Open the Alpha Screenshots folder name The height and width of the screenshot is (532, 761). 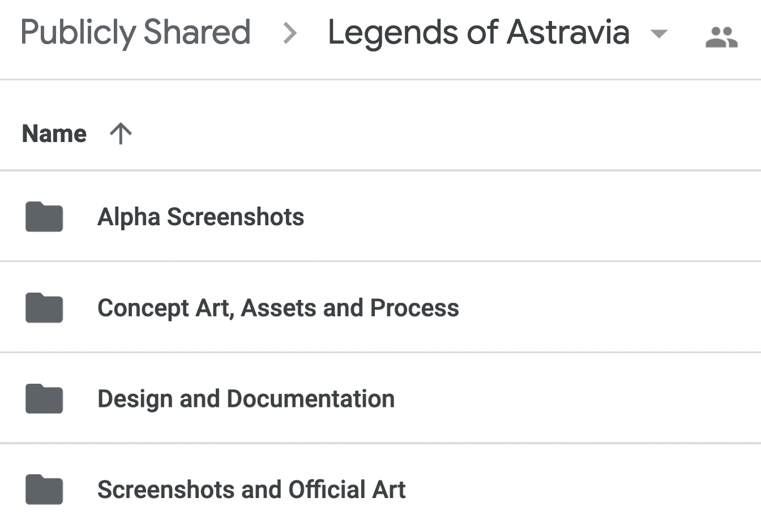pos(200,217)
